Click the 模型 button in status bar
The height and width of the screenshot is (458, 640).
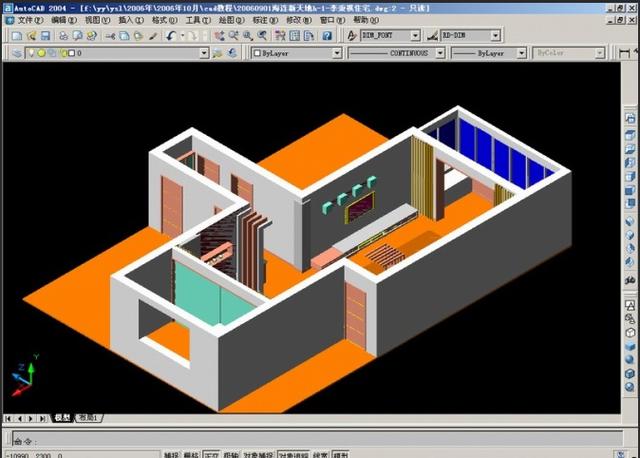pos(340,455)
